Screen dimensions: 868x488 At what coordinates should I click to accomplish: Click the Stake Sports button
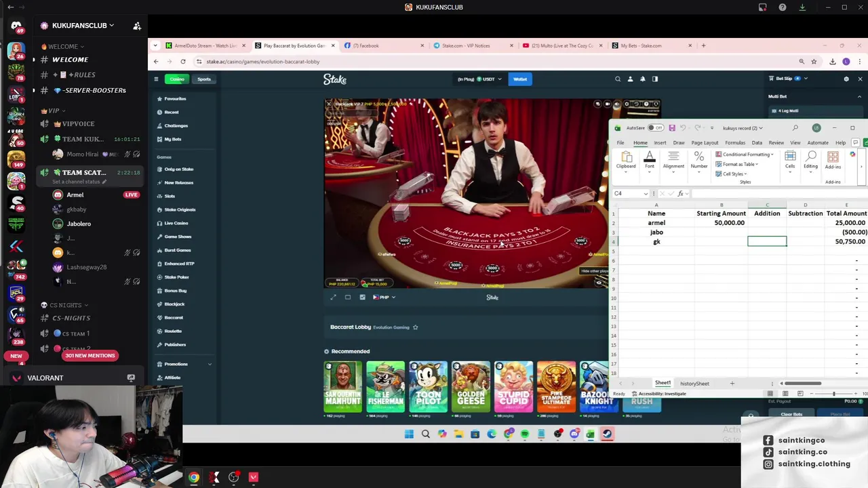coord(204,79)
